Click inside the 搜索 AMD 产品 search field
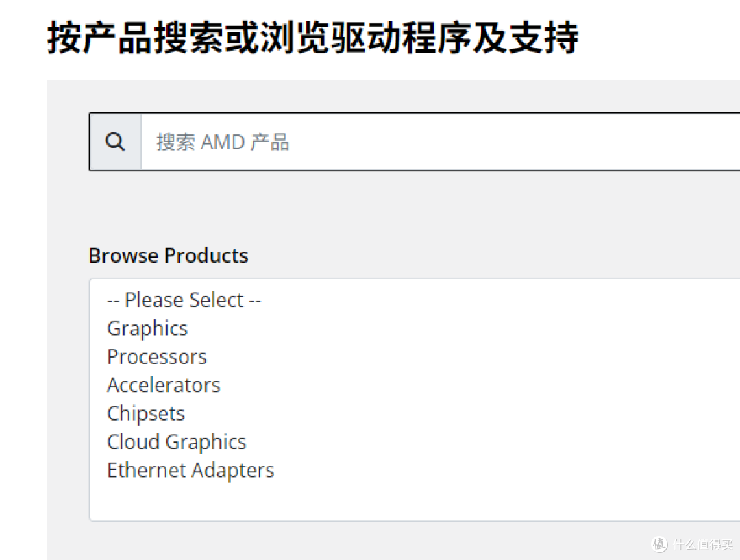 [411, 141]
